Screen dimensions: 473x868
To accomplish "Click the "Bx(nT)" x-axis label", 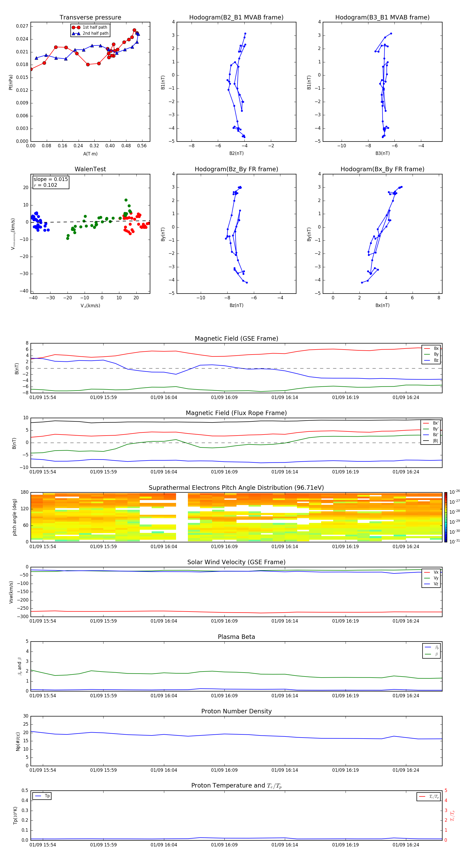I will 382,305.
